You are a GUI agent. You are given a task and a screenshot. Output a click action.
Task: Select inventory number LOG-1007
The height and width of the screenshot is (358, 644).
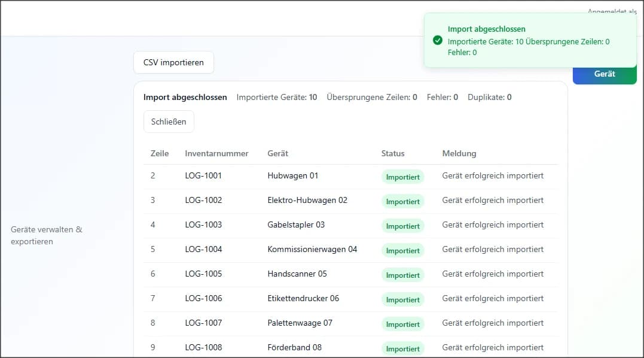203,323
